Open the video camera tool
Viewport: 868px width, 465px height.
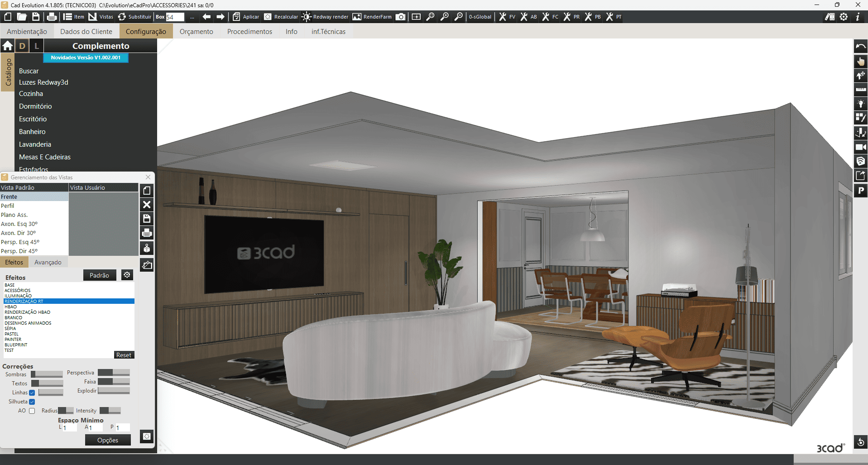pos(860,147)
